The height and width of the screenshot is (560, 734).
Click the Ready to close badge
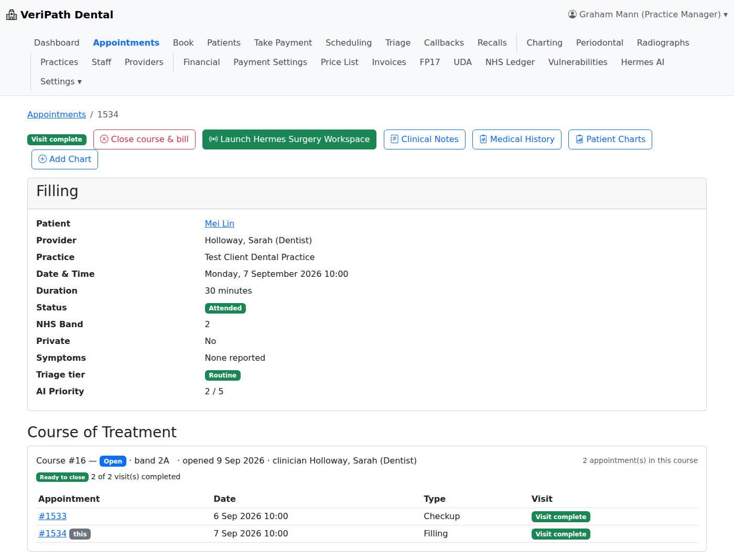tap(62, 477)
